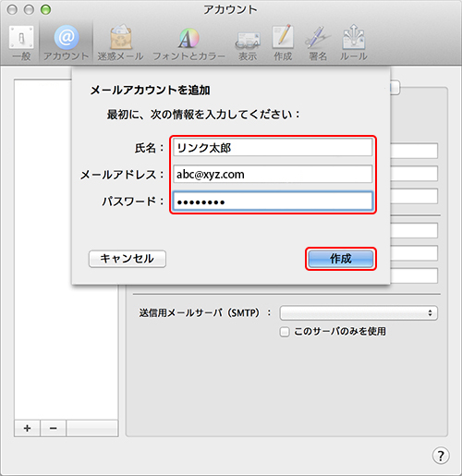Open the ルール rules preferences icon

tap(354, 43)
